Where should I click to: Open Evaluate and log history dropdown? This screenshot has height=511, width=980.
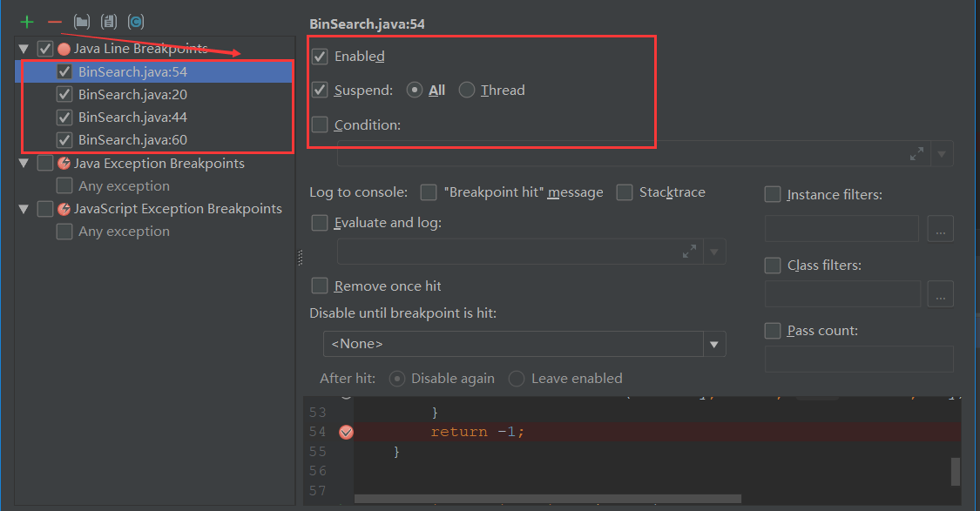(x=713, y=252)
